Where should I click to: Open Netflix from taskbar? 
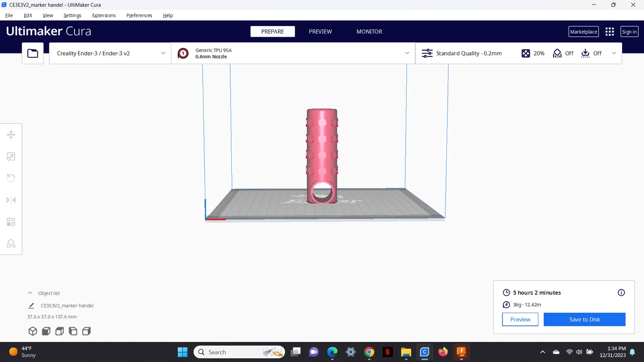coord(388,352)
